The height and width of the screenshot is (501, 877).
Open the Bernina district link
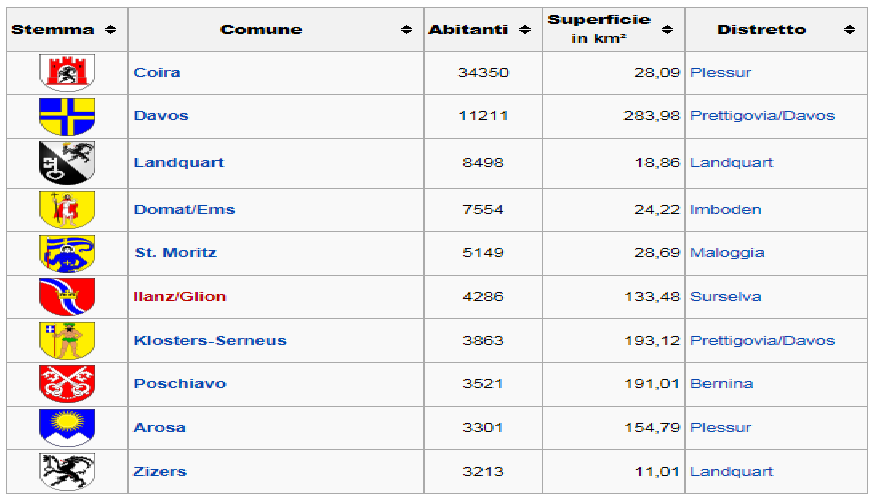click(x=722, y=384)
